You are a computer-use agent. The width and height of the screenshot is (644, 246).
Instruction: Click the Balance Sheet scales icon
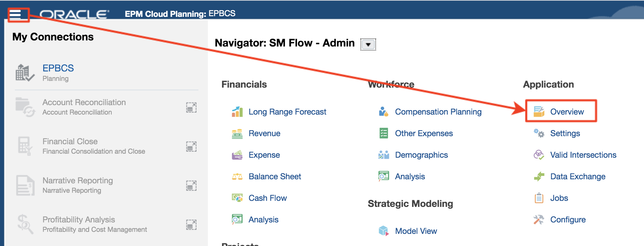coord(237,177)
